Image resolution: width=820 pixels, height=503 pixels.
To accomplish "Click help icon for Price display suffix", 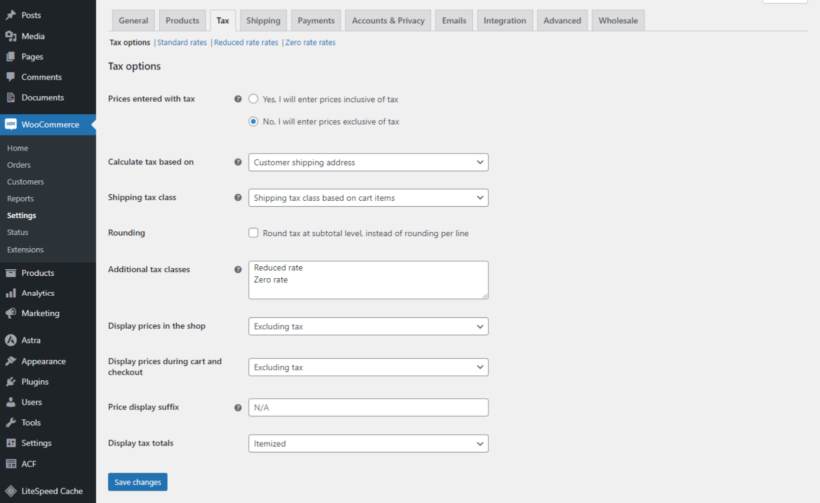I will tap(238, 408).
